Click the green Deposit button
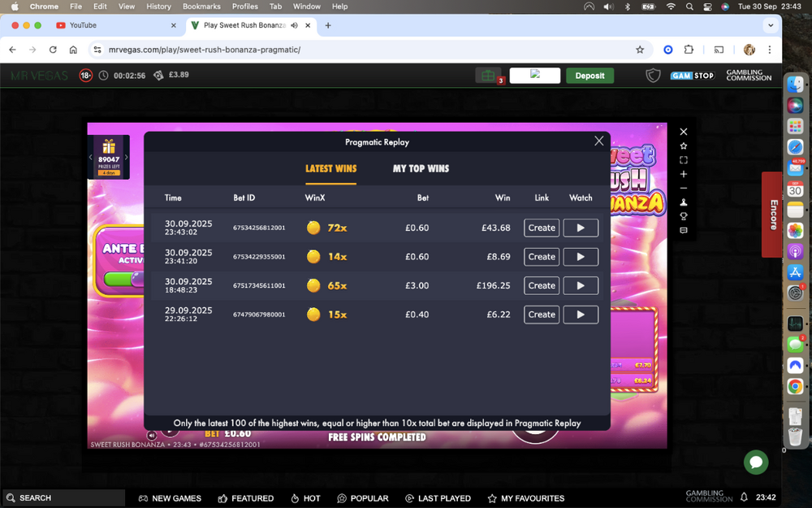Image resolution: width=812 pixels, height=508 pixels. 590,75
